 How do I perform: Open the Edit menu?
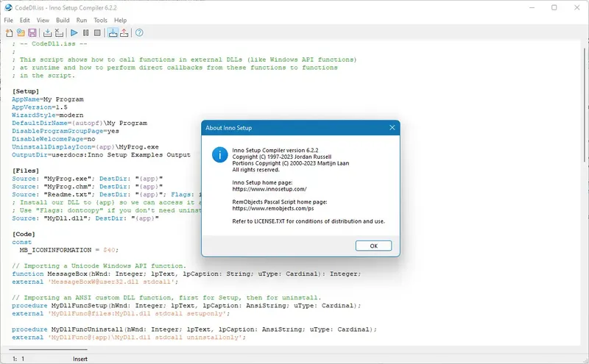[x=25, y=21]
